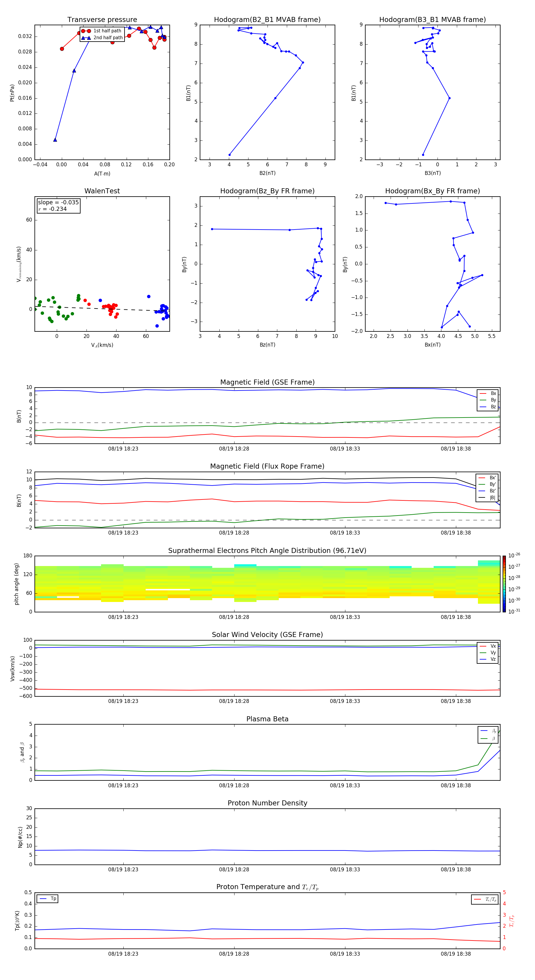Click Bz' legend entry in flux rope frame

coord(487,491)
